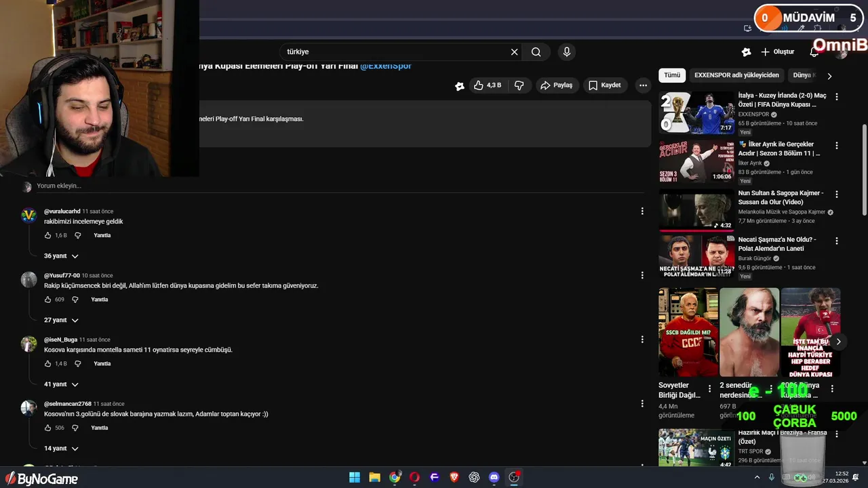Open options for Sovyetler Birliği short
Image resolution: width=868 pixels, height=488 pixels.
point(710,389)
